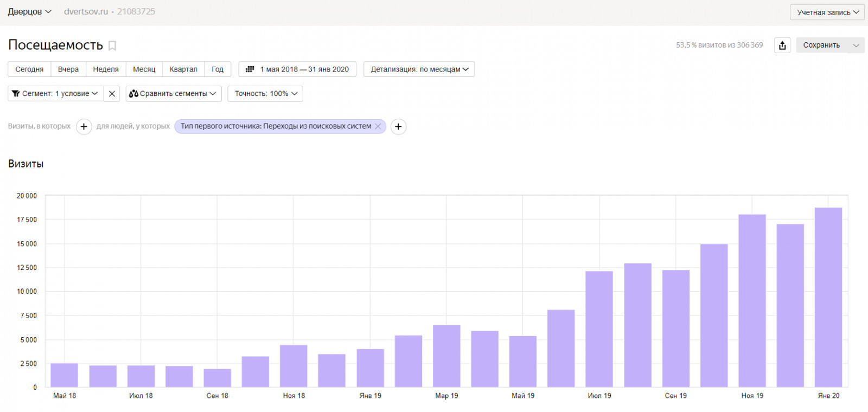Screen dimensions: 868x412
Task: Open Детализация: по месяцам dropdown
Action: click(419, 69)
